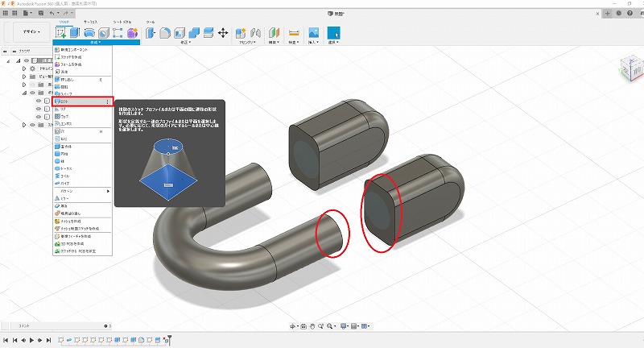Click the Measure ruler icon
Image resolution: width=644 pixels, height=348 pixels.
tap(294, 33)
